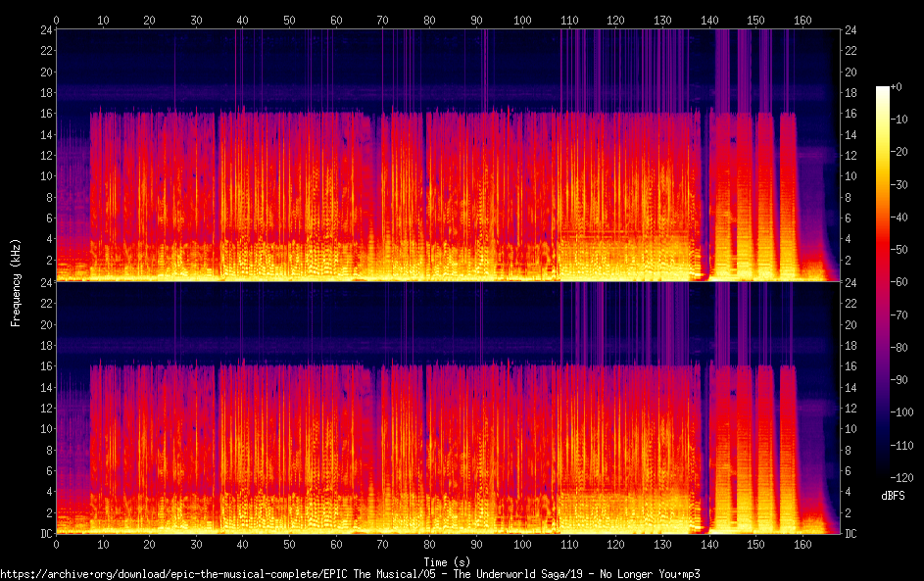This screenshot has height=581, width=924.
Task: Click the '80' time tick on the bottom axis
Action: coord(429,544)
